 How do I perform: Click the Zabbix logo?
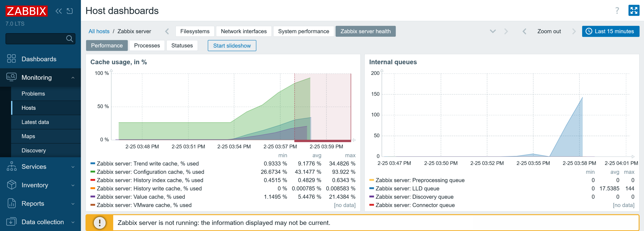(x=26, y=11)
